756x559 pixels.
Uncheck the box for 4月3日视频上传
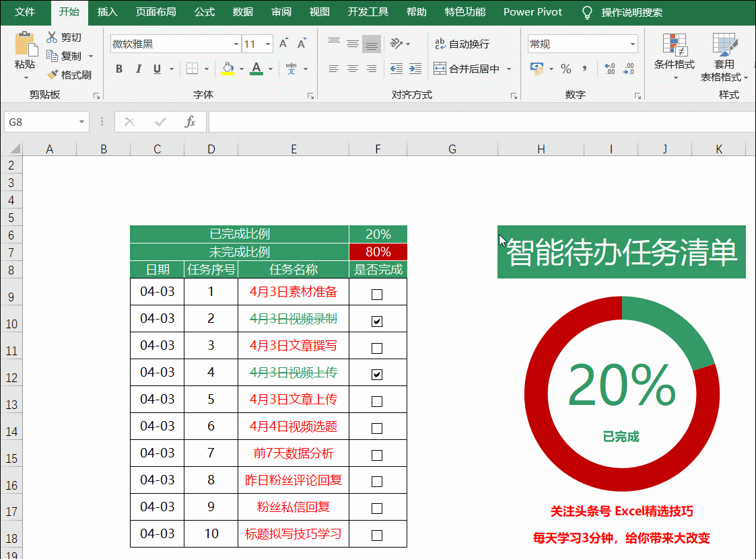click(x=377, y=375)
